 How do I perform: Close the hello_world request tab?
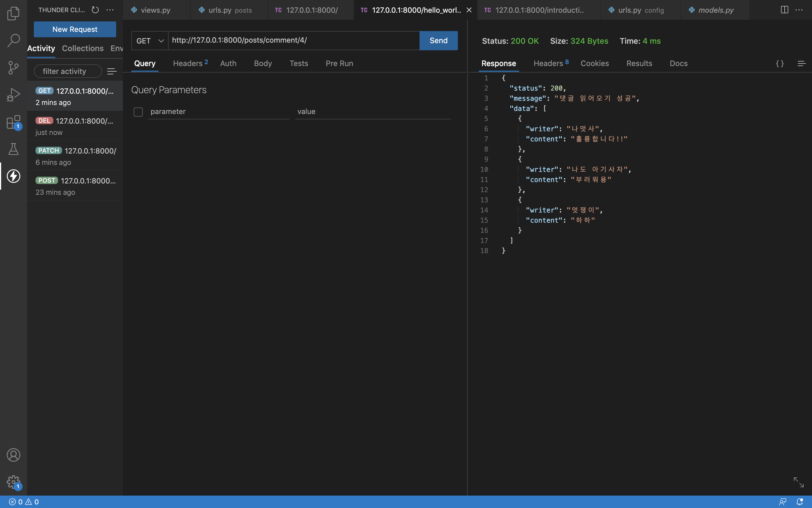point(469,10)
